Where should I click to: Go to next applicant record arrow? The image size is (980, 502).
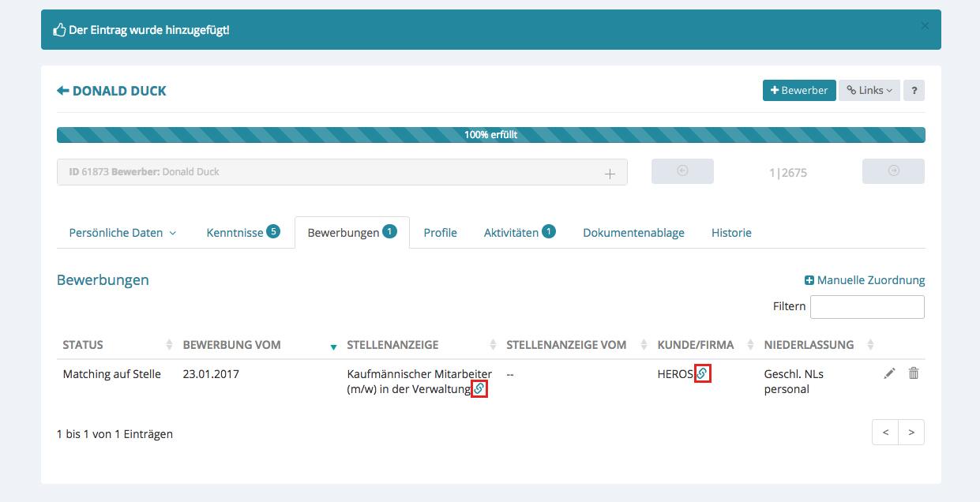893,171
